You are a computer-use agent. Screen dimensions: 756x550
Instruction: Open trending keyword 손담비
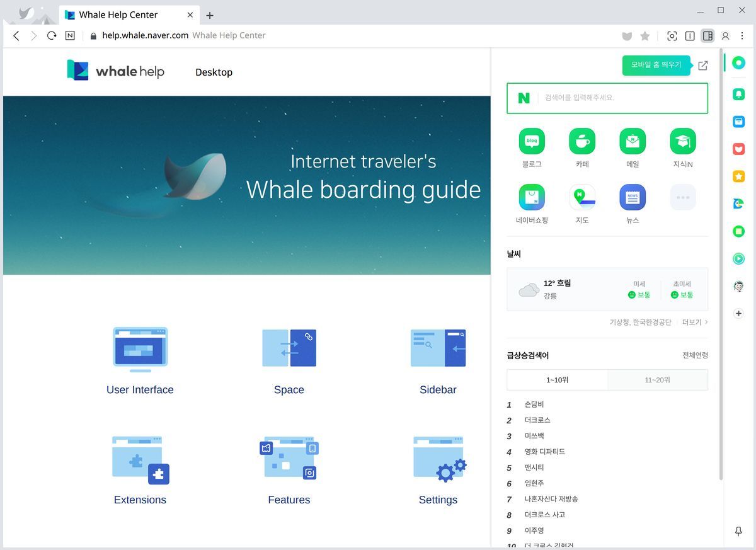coord(534,404)
